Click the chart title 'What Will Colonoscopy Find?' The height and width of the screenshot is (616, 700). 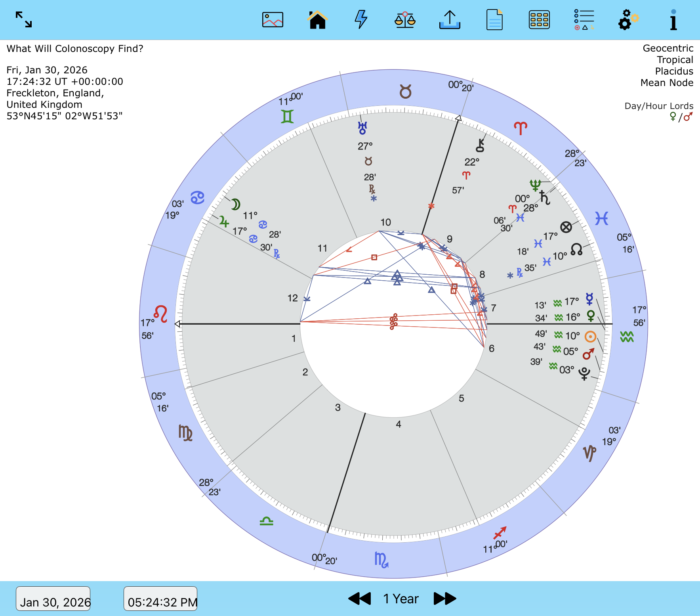click(75, 49)
